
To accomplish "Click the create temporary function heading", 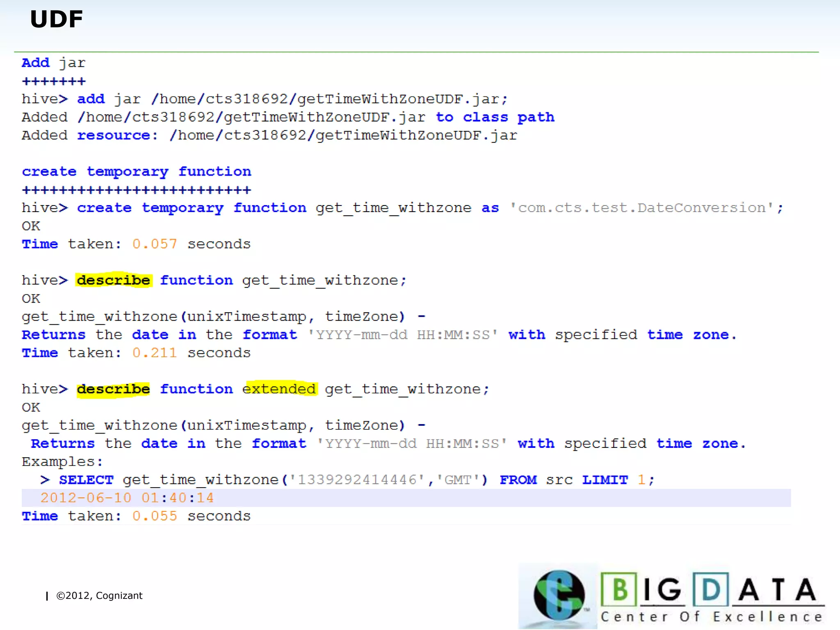I will [137, 171].
